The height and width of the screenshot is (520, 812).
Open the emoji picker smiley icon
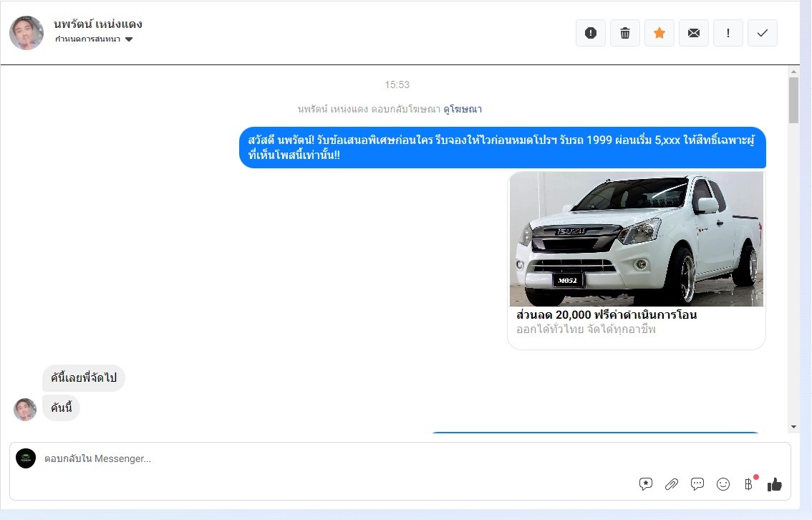pyautogui.click(x=723, y=484)
